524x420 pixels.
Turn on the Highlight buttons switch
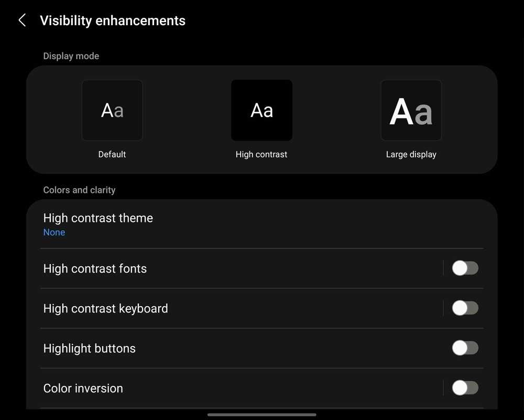[x=465, y=348]
